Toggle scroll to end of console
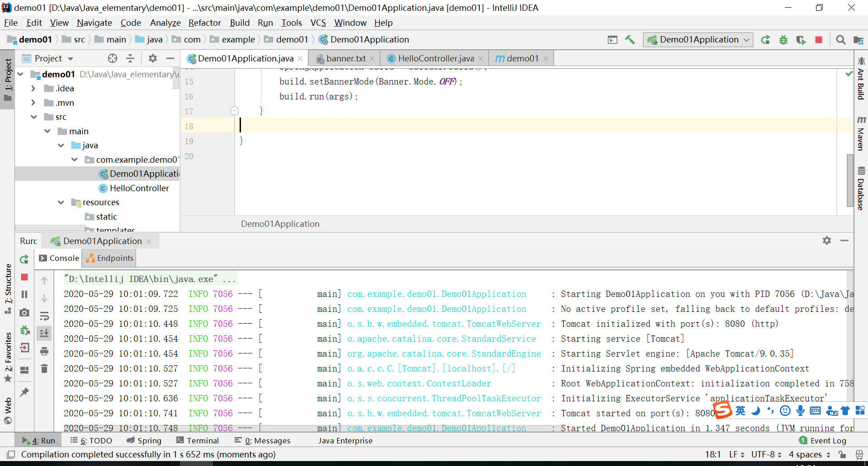Screen dimensions: 868x466 44,334
